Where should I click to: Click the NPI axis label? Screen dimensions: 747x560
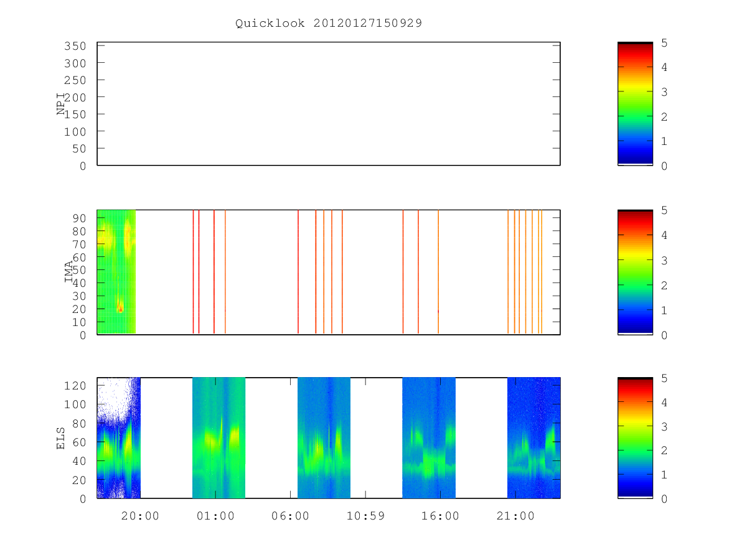(x=61, y=104)
